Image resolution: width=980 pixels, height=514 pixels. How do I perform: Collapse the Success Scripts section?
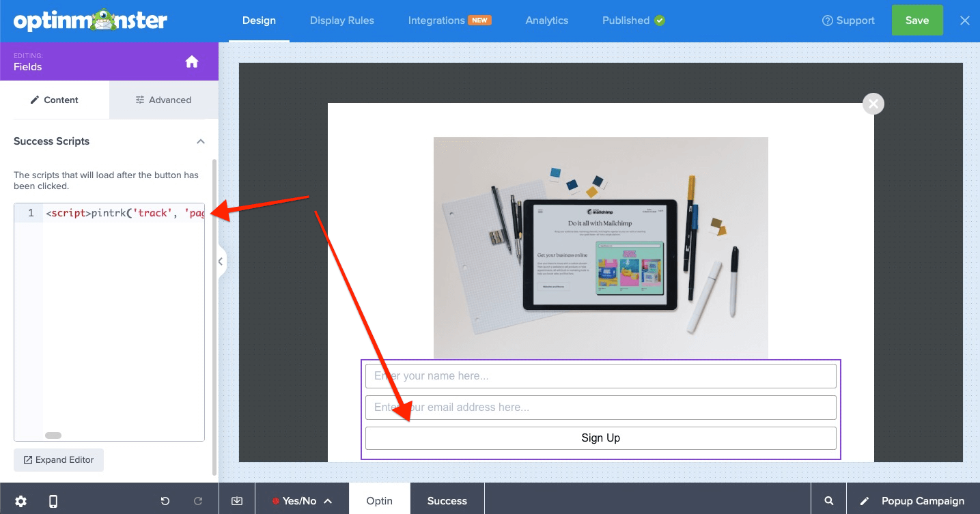(200, 141)
